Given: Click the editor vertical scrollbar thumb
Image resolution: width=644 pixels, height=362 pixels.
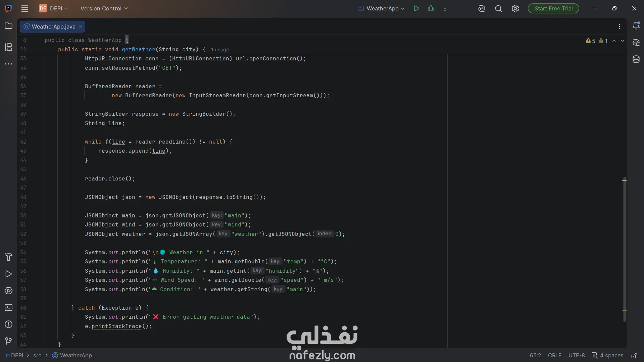Looking at the screenshot, I should coord(624,249).
